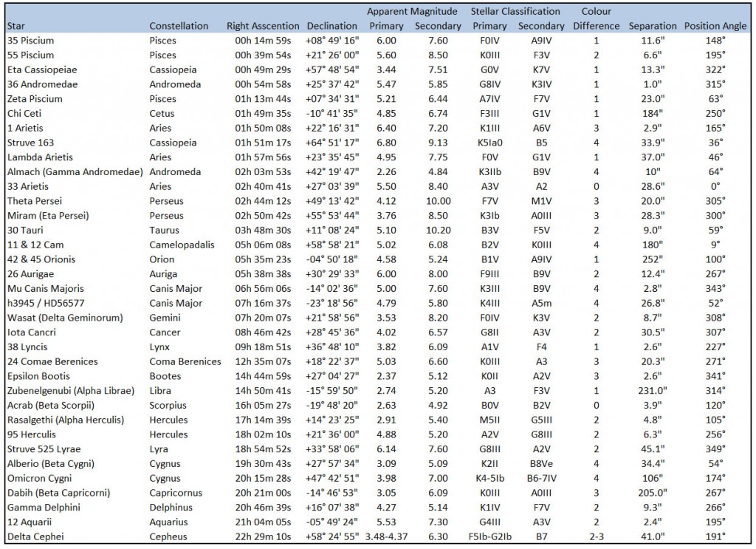Select the 'F5Ib-G2Ib' classification cell
Image resolution: width=756 pixels, height=549 pixels.
pos(490,537)
